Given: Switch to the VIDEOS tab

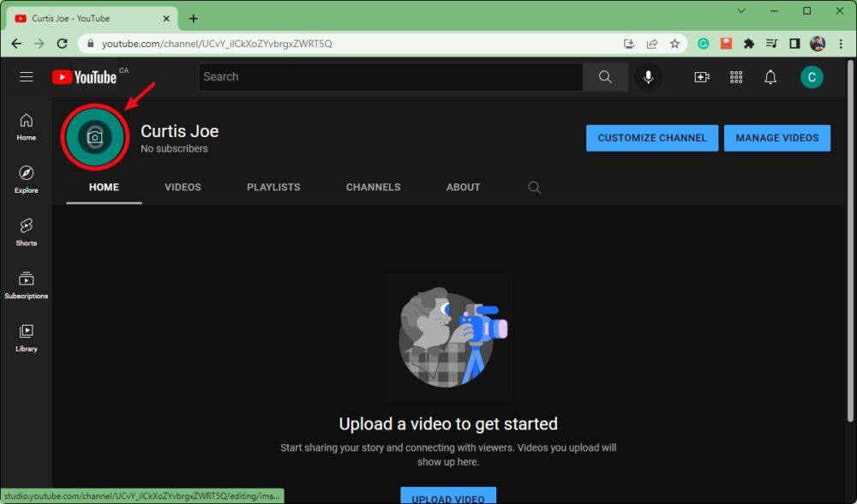Looking at the screenshot, I should click(183, 187).
